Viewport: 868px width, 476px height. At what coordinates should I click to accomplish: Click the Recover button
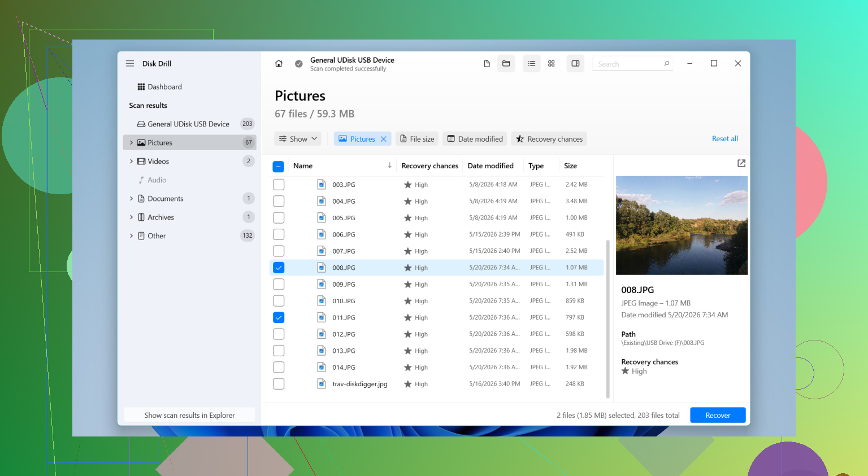tap(718, 415)
